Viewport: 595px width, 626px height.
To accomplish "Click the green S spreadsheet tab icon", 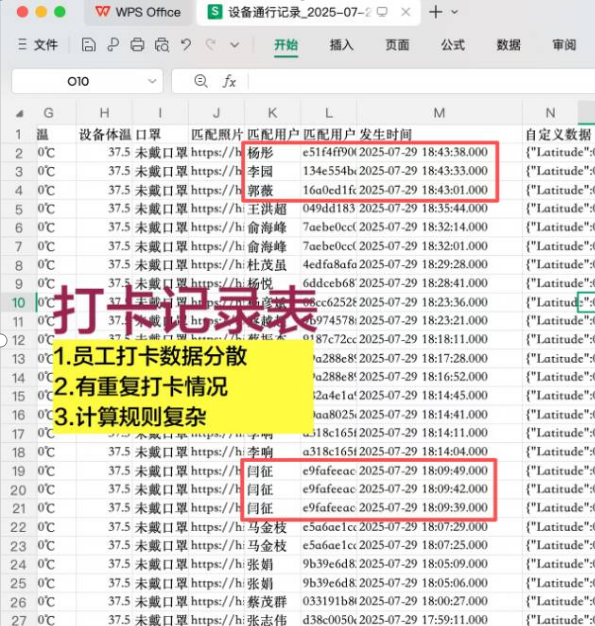I will [215, 12].
